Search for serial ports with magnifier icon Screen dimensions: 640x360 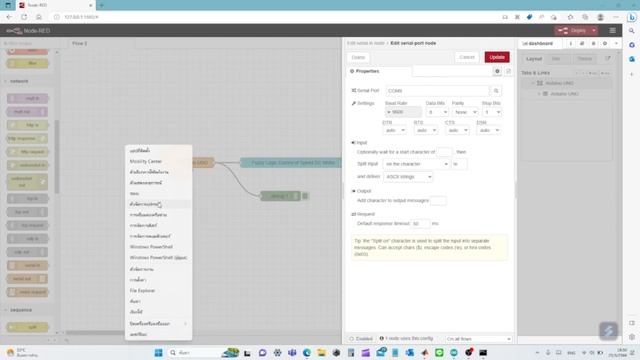tap(496, 91)
